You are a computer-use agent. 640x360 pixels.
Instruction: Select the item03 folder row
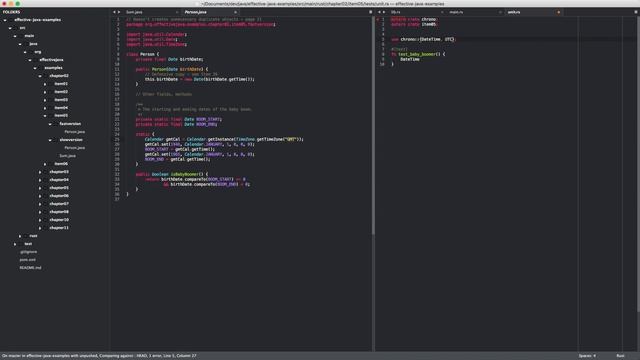(x=61, y=100)
